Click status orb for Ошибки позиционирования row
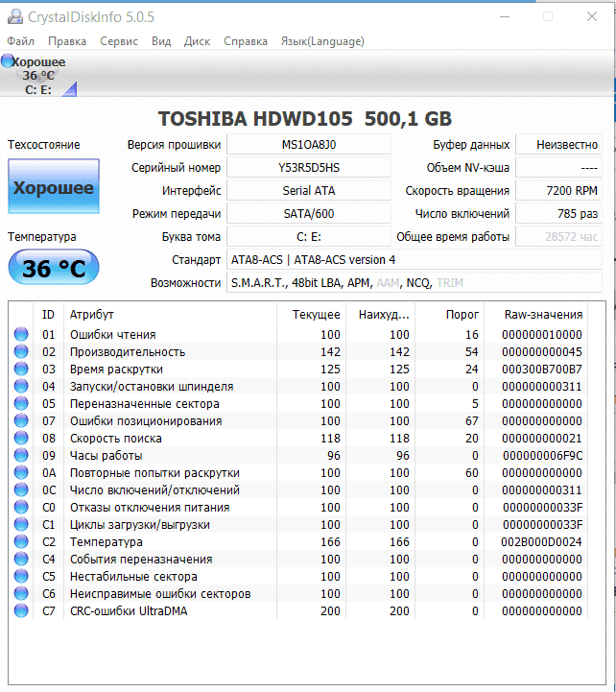Image resolution: width=616 pixels, height=692 pixels. click(x=21, y=420)
